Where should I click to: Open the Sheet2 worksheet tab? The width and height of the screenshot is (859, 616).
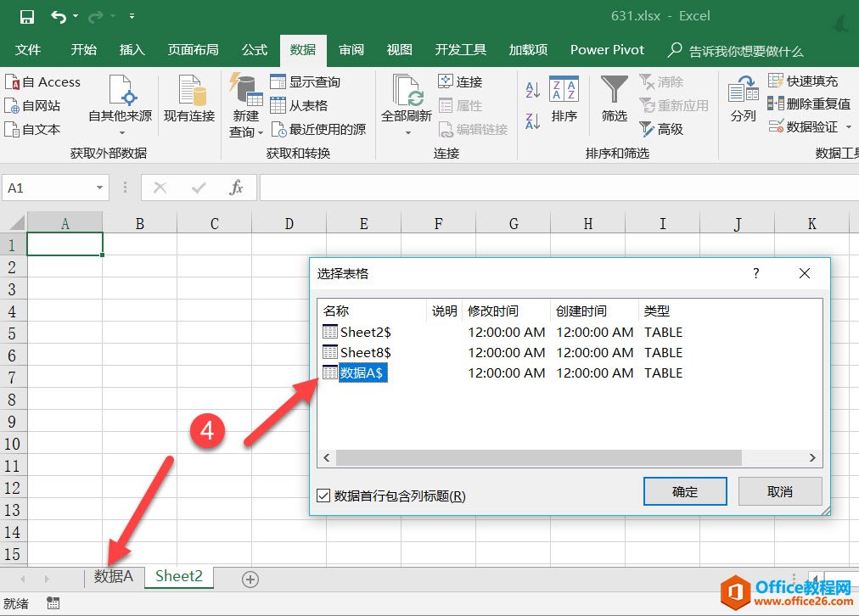[x=179, y=576]
